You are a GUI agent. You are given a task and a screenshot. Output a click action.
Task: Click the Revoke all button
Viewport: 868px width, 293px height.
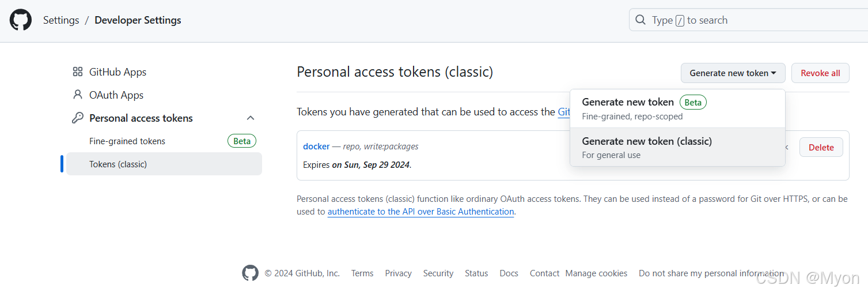[x=820, y=73]
